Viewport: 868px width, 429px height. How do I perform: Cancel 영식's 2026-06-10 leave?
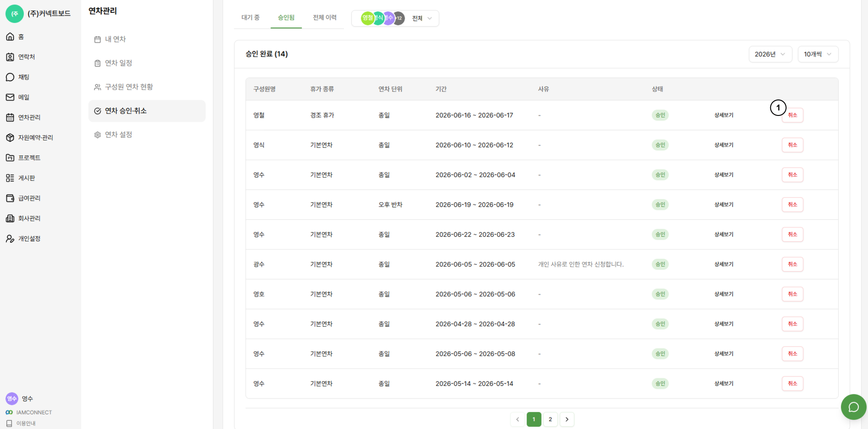(x=793, y=145)
